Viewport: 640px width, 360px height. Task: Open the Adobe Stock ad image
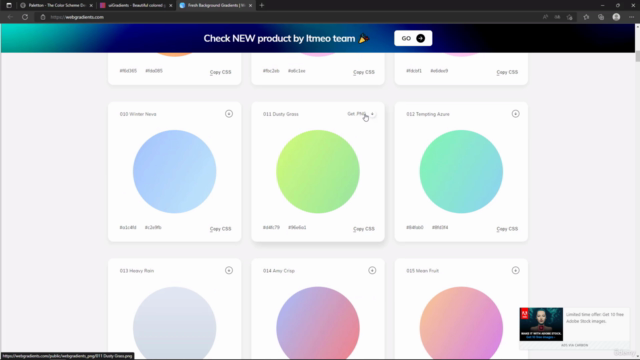(x=541, y=324)
